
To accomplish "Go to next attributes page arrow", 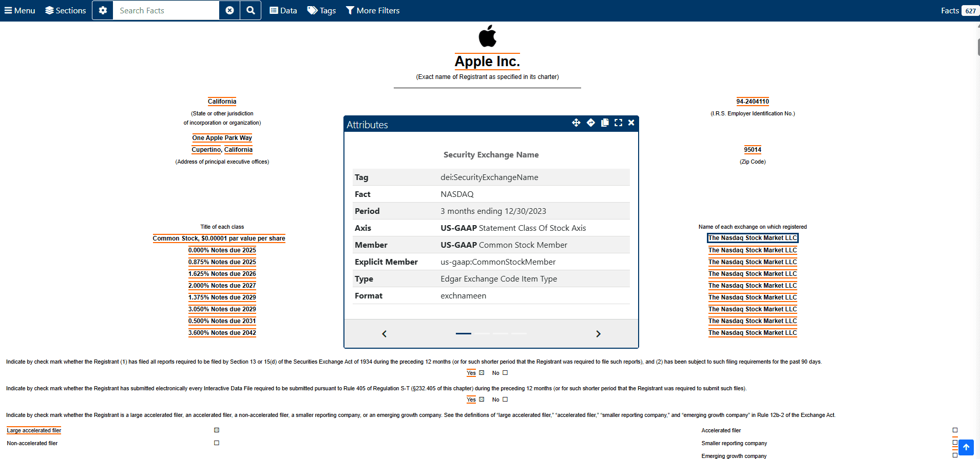I will click(x=598, y=334).
